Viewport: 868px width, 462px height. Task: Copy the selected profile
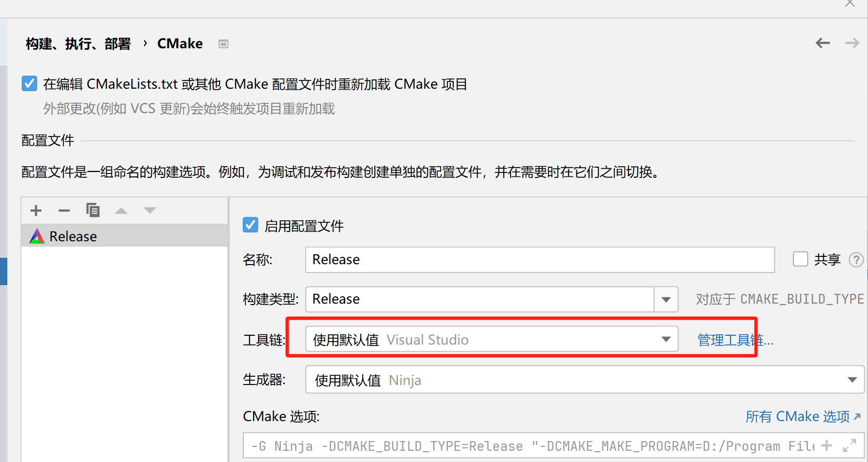[x=92, y=210]
